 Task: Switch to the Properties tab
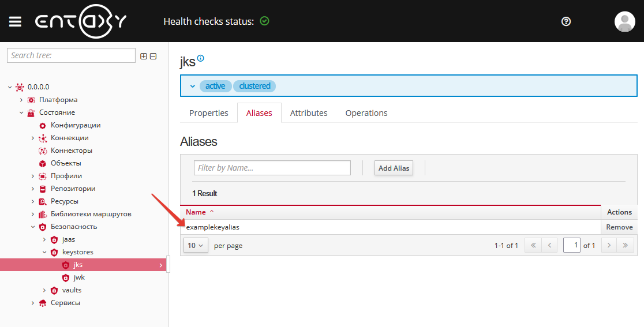coord(209,113)
